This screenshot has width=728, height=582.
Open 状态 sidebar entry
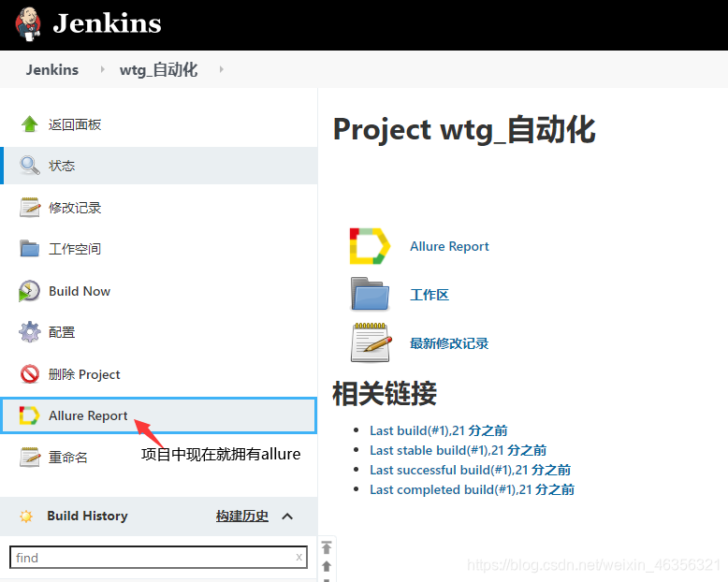(62, 166)
